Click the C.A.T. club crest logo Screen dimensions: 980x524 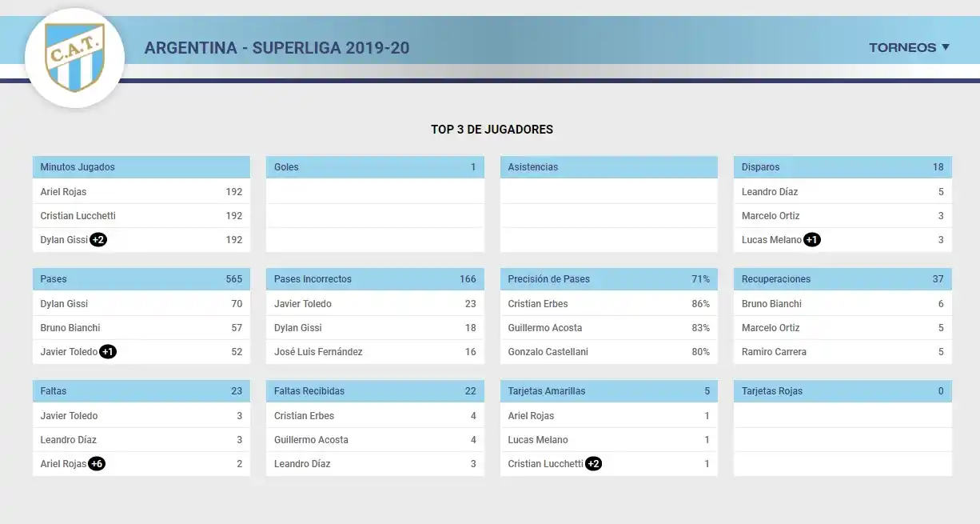click(x=75, y=56)
